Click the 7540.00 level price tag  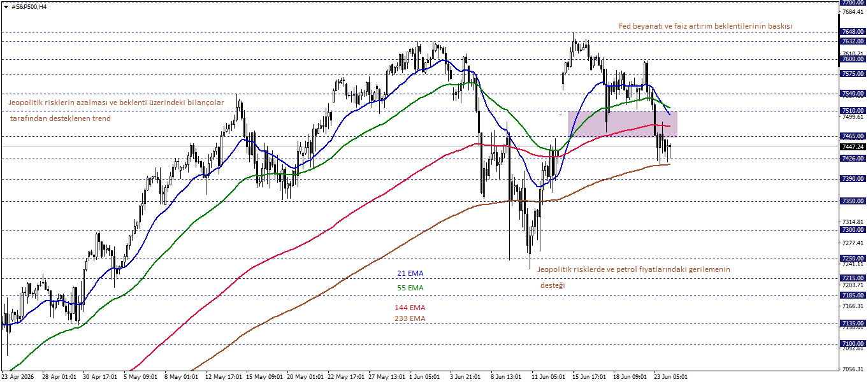click(853, 94)
